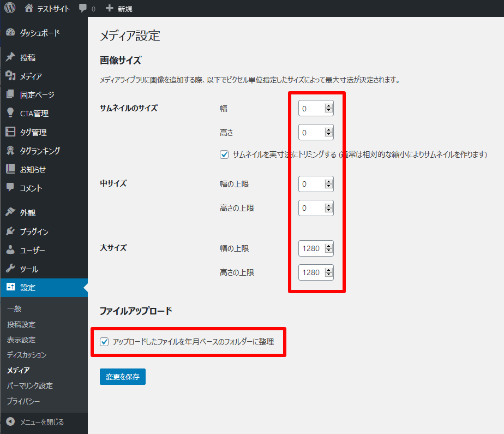Open the ユーザー menu label

point(33,250)
